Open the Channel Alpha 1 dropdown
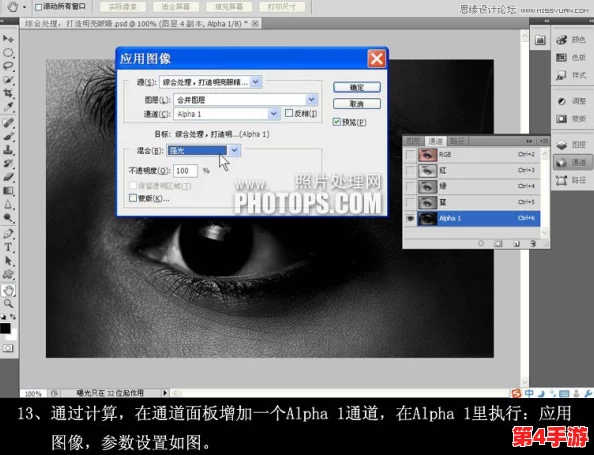Image resolution: width=594 pixels, height=455 pixels. [274, 114]
